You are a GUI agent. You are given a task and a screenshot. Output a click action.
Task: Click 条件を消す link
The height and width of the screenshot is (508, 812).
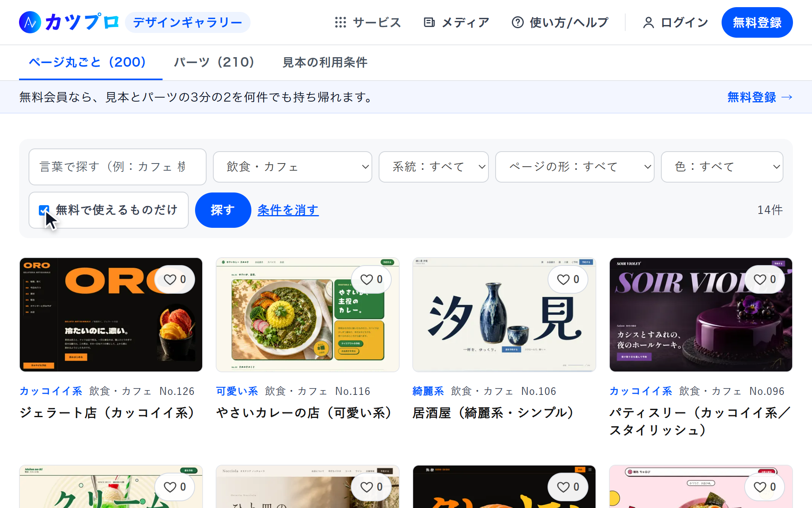pyautogui.click(x=288, y=210)
